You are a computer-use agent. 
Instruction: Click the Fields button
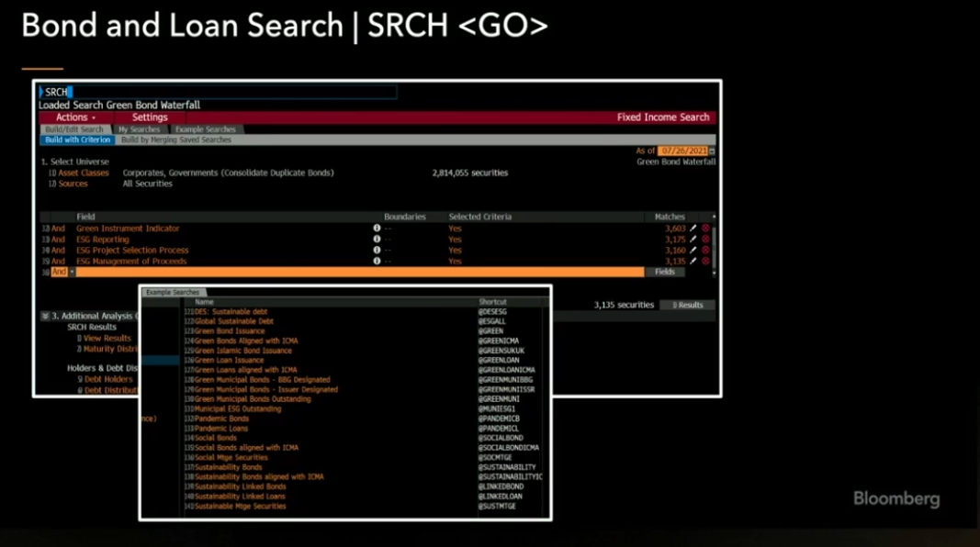(664, 273)
